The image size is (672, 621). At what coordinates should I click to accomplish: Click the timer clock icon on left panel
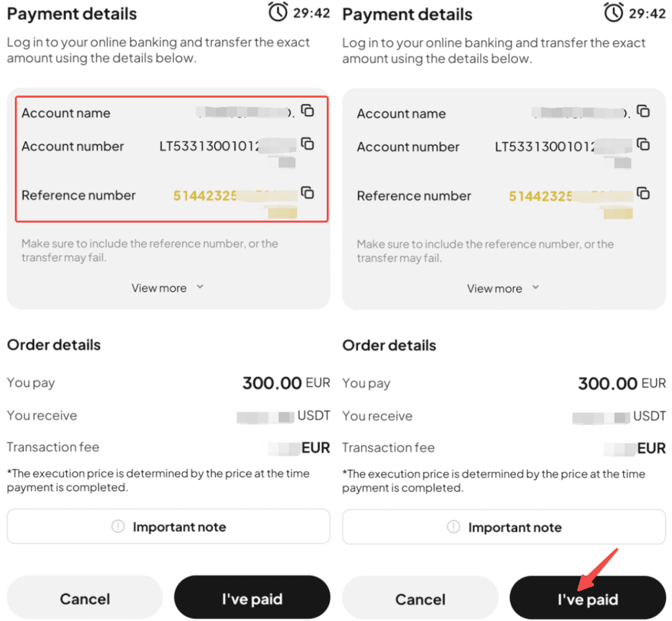(279, 13)
